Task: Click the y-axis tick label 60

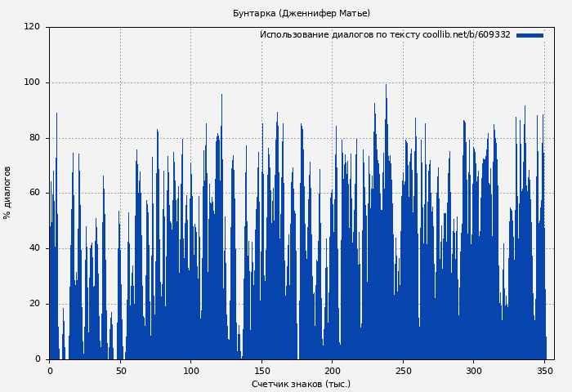Action: [x=34, y=193]
